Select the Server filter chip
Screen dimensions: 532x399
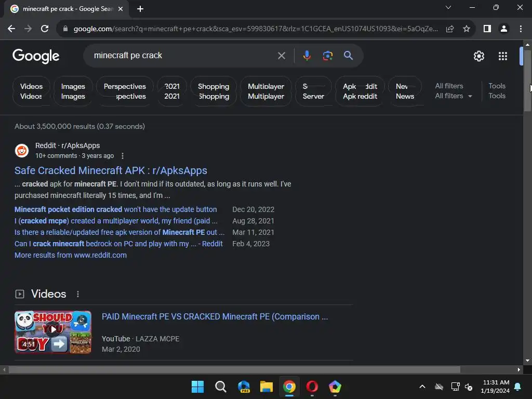coord(313,91)
